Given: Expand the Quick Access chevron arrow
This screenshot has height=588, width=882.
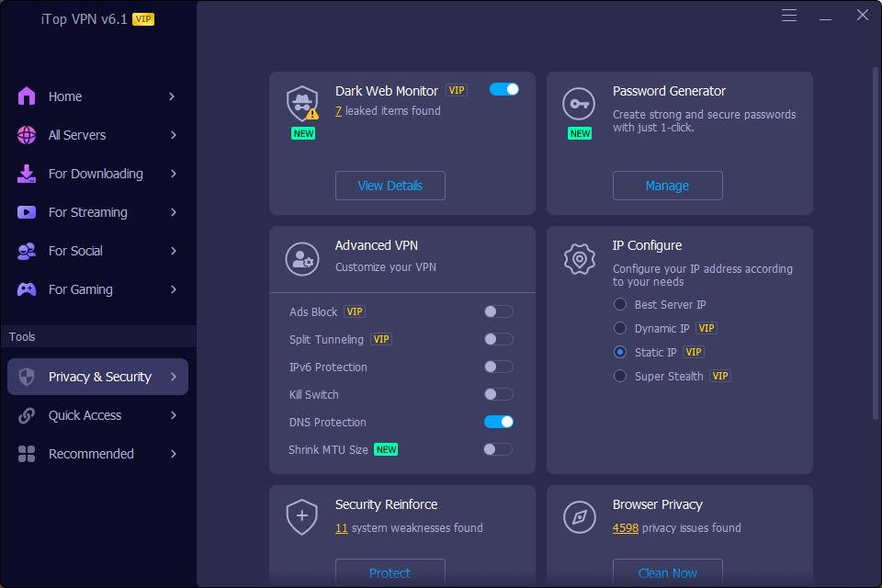Looking at the screenshot, I should pos(174,415).
